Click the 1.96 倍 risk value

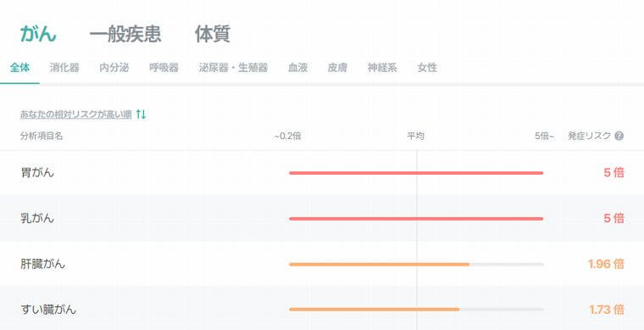[x=606, y=264]
